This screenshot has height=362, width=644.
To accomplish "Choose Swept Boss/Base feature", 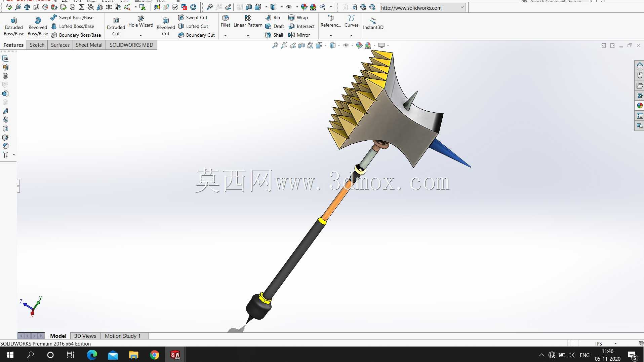I will tap(72, 17).
